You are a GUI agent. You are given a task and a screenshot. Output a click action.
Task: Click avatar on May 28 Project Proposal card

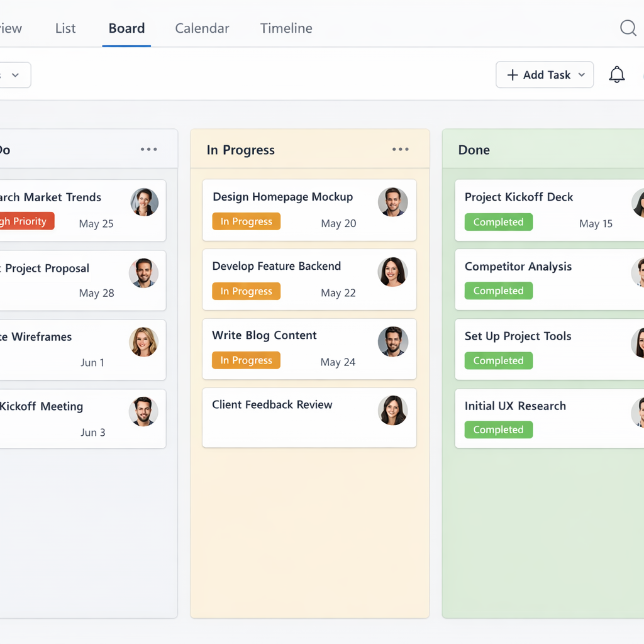pos(144,273)
